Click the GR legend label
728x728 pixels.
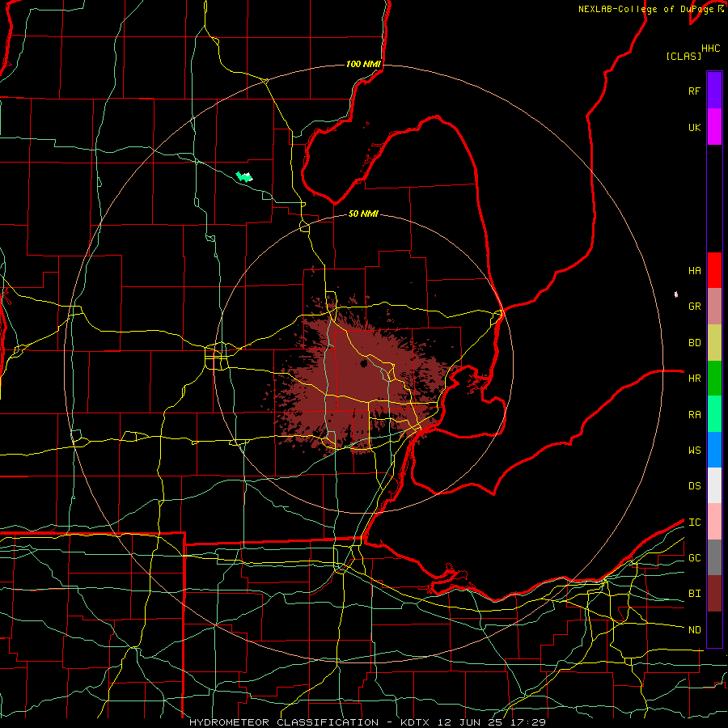[x=694, y=307]
